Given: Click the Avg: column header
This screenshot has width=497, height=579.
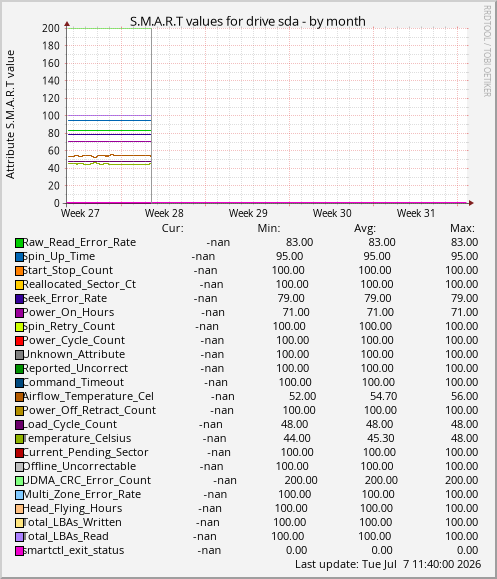Looking at the screenshot, I should pyautogui.click(x=365, y=228).
